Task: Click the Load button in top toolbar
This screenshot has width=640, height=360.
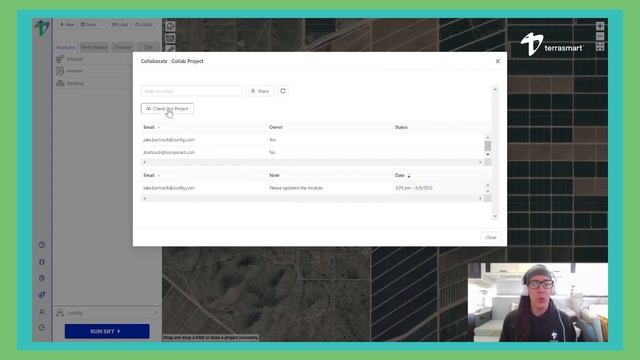Action: tap(120, 24)
